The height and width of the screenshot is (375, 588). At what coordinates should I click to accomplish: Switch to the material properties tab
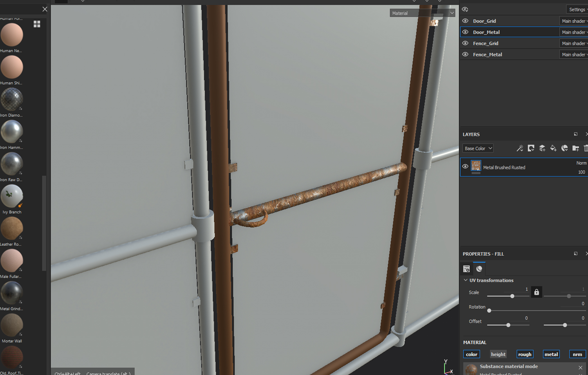point(479,268)
